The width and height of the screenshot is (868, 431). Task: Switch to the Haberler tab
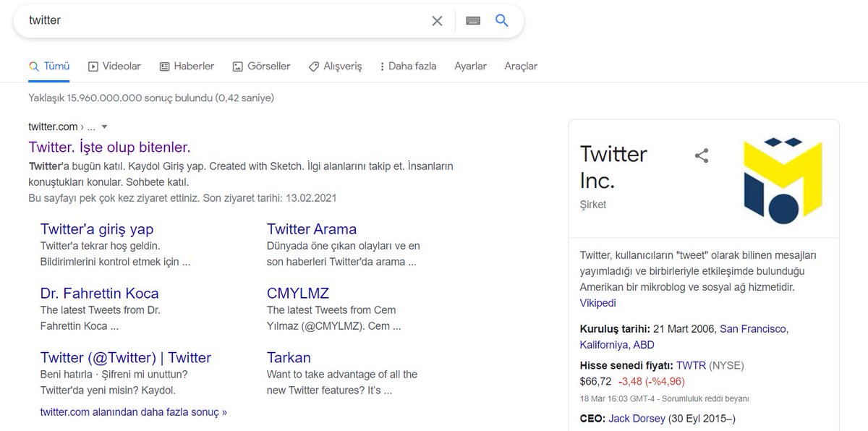click(187, 66)
